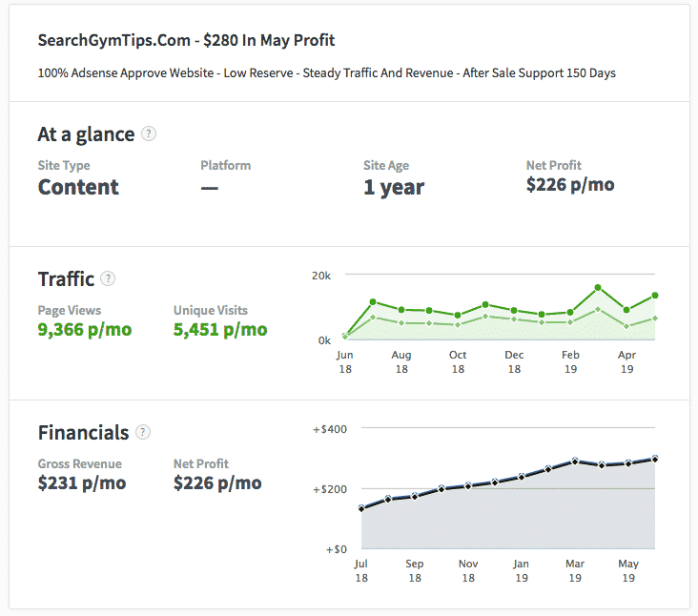The width and height of the screenshot is (698, 616).
Task: Click the Jul 18 financials data point
Action: point(361,508)
